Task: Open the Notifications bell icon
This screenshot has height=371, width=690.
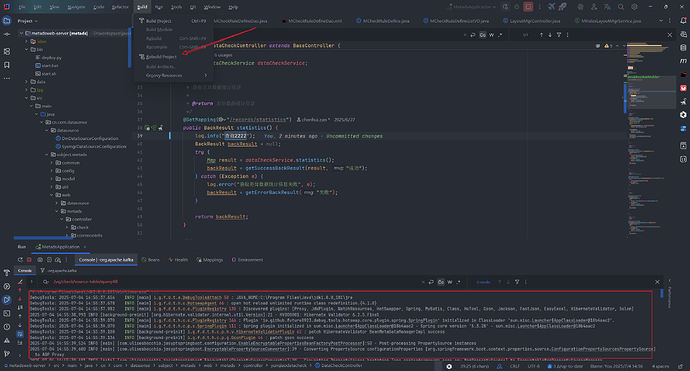Action: tap(683, 21)
